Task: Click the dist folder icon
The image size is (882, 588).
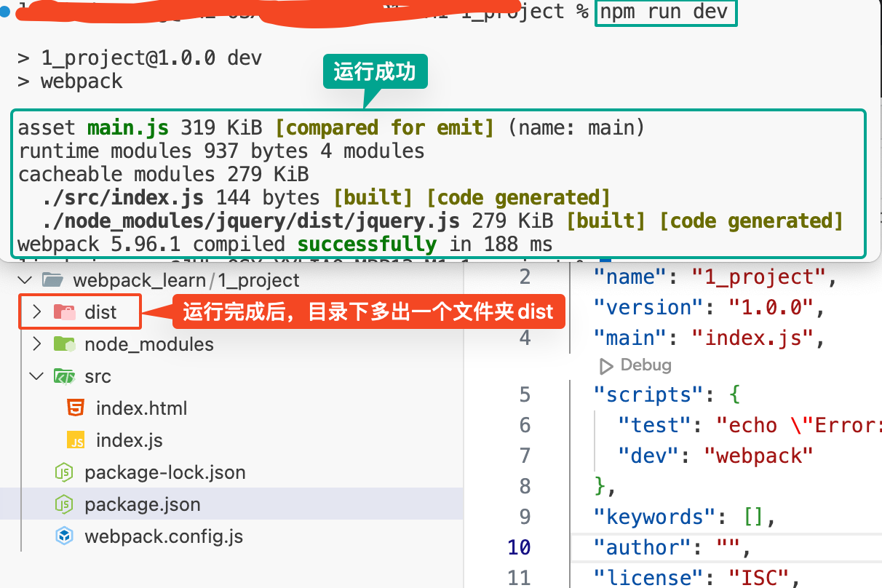Action: click(65, 312)
